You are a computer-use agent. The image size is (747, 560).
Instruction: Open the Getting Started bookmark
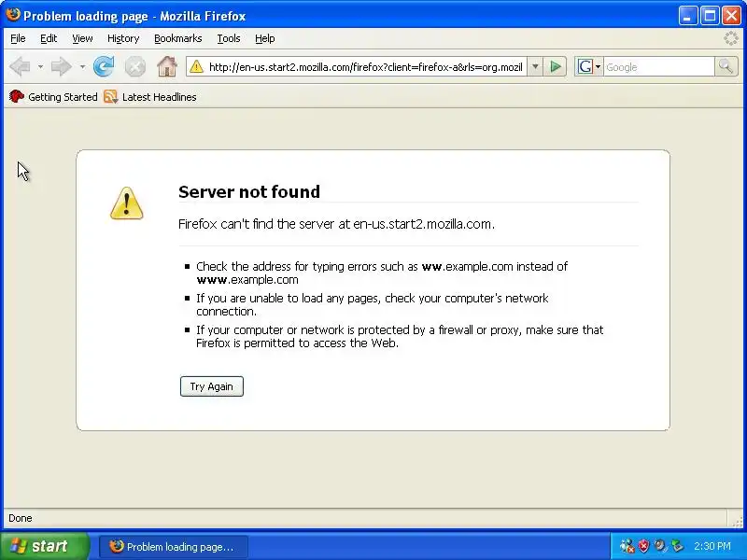tap(53, 97)
